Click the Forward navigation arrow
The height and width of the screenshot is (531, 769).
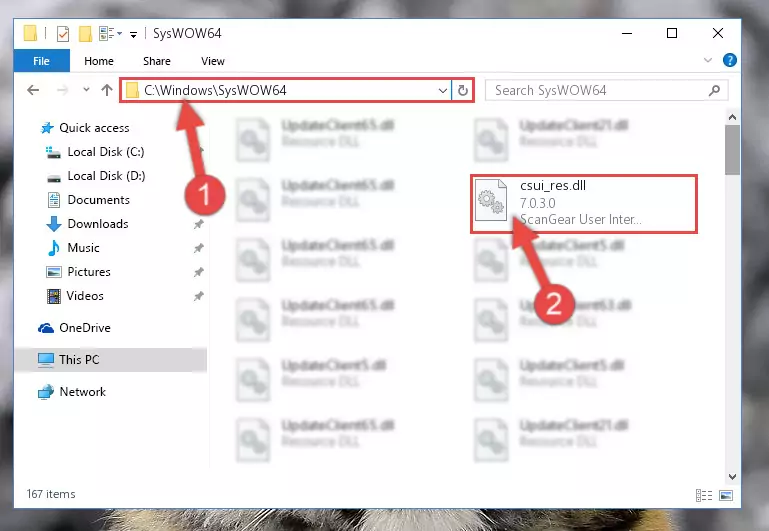coord(62,90)
